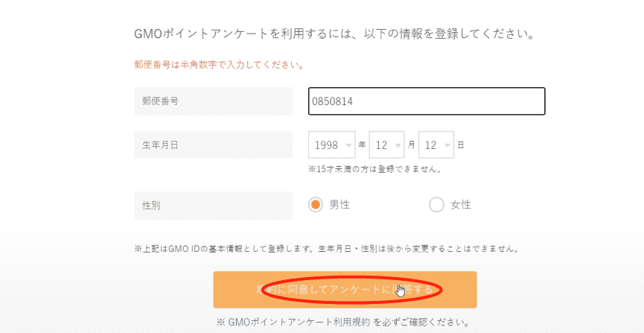Select the 男性 radio button circle

point(316,205)
